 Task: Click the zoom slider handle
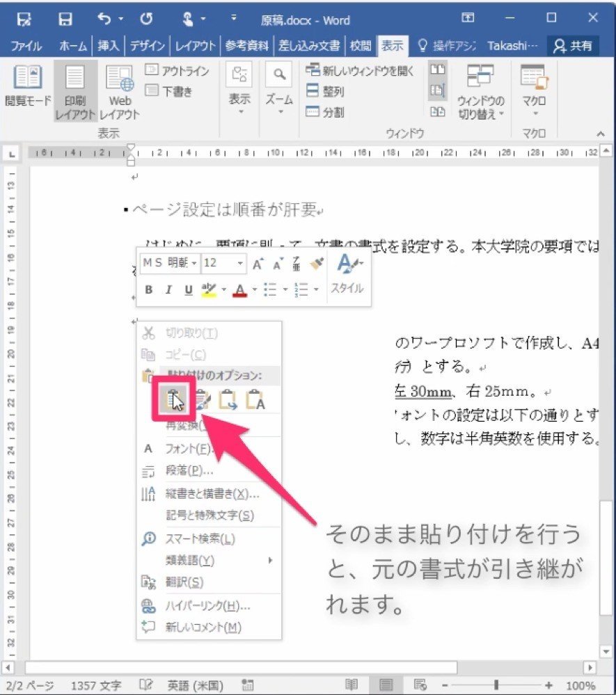[x=496, y=685]
